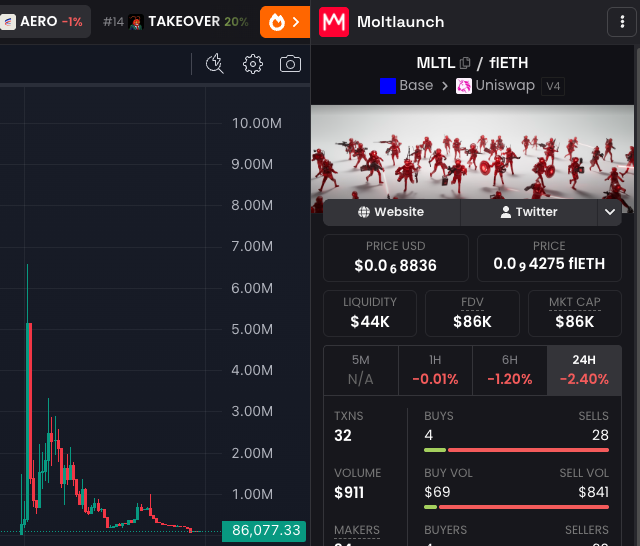The image size is (640, 546).
Task: Click the VOLUME $911 value
Action: [349, 493]
